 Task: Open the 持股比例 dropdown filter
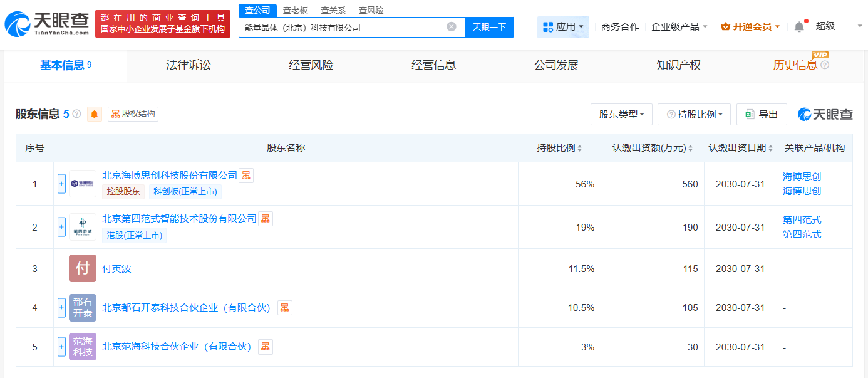[695, 114]
